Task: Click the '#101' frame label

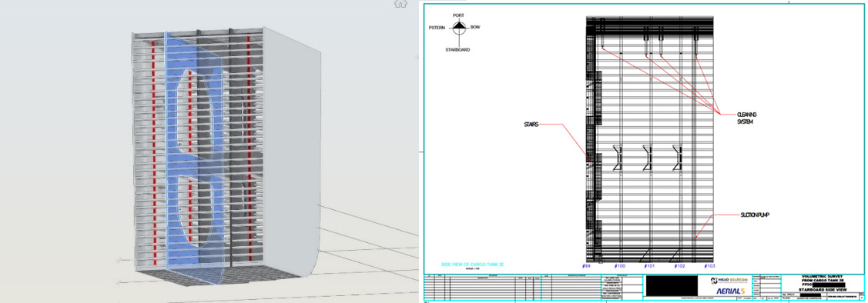Action: [650, 266]
